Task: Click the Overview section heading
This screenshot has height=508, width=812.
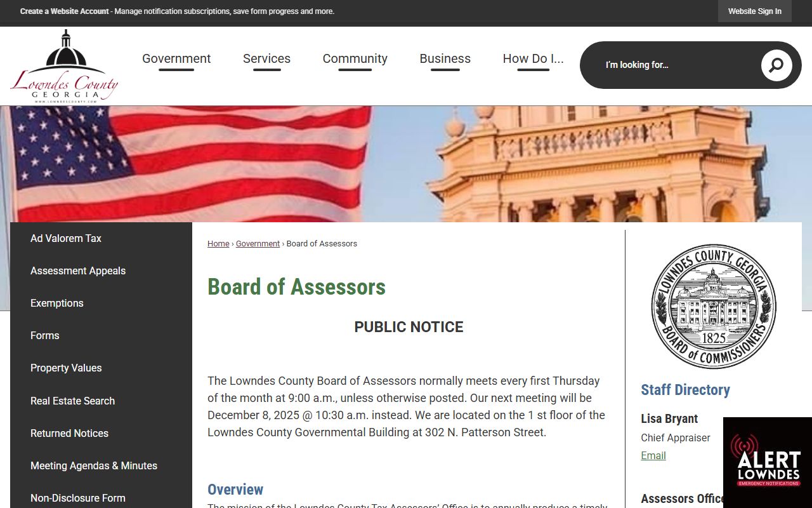Action: tap(235, 490)
